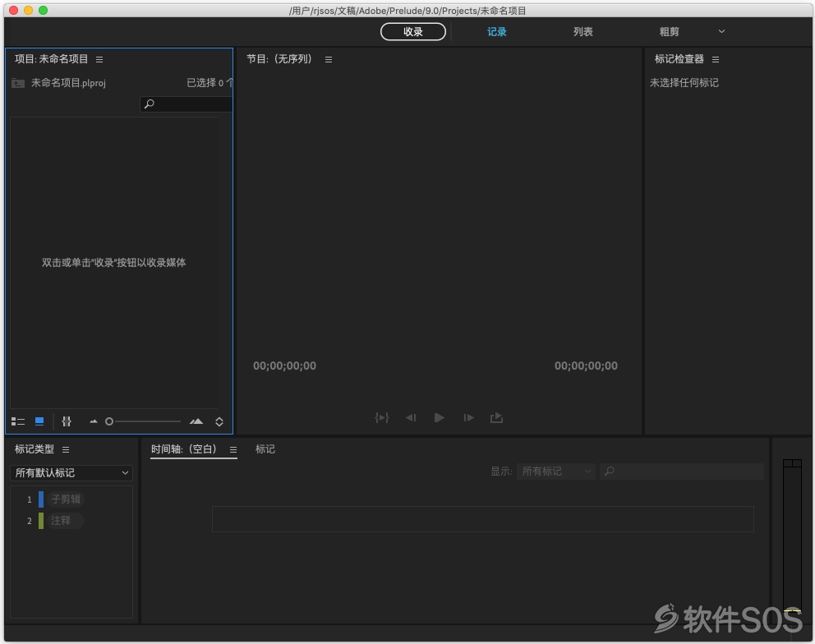This screenshot has height=644, width=815.
Task: Switch to the 记录 workspace tab
Action: click(496, 32)
